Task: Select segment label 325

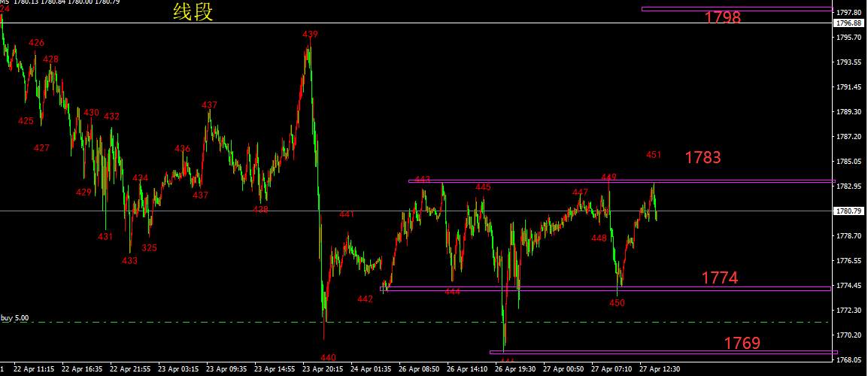Action: (x=149, y=248)
